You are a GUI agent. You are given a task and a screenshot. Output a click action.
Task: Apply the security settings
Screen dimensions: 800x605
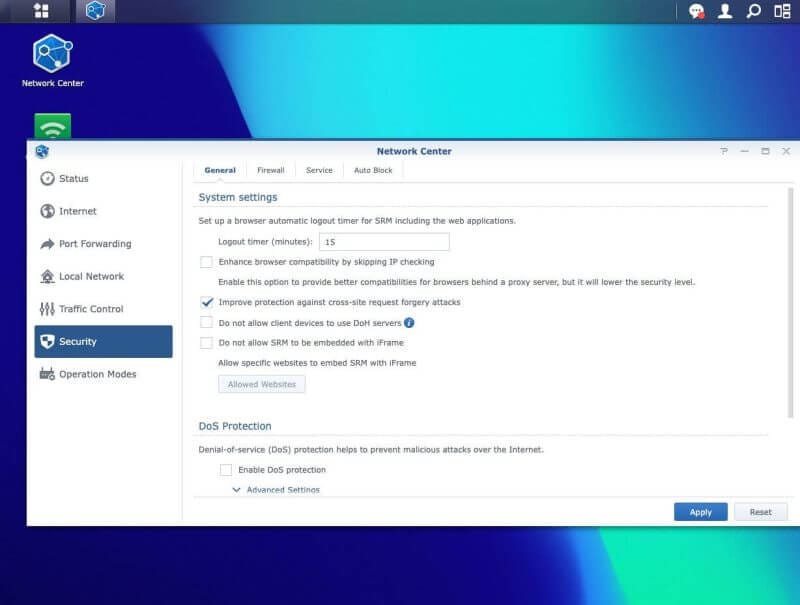700,511
